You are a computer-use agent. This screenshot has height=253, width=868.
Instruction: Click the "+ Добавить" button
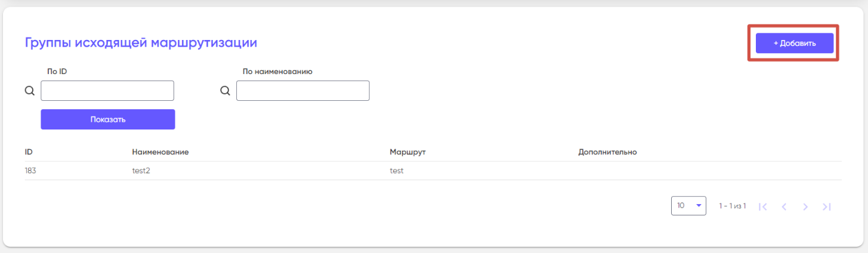[794, 43]
